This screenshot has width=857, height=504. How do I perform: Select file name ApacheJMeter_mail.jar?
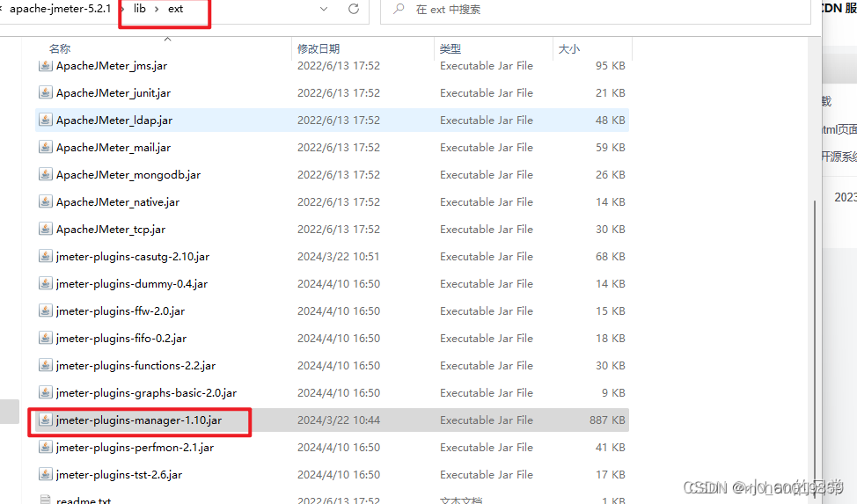pyautogui.click(x=114, y=148)
